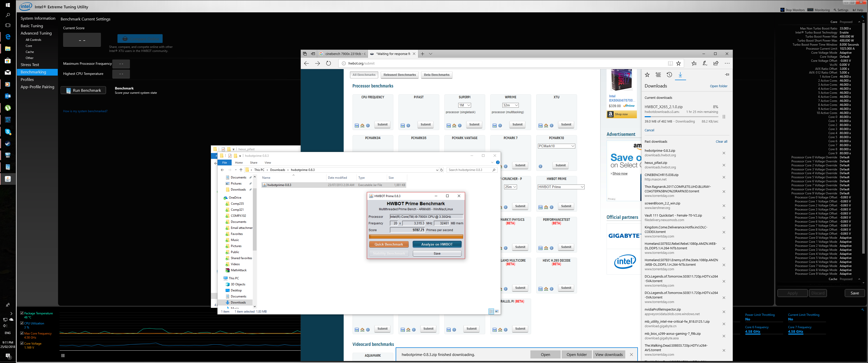Click the Edge back arrow
The image size is (868, 363).
(306, 63)
